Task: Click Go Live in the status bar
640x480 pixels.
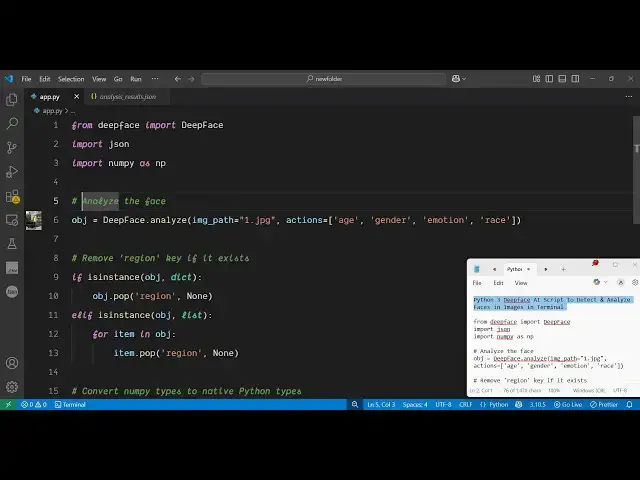Action: [x=568, y=404]
